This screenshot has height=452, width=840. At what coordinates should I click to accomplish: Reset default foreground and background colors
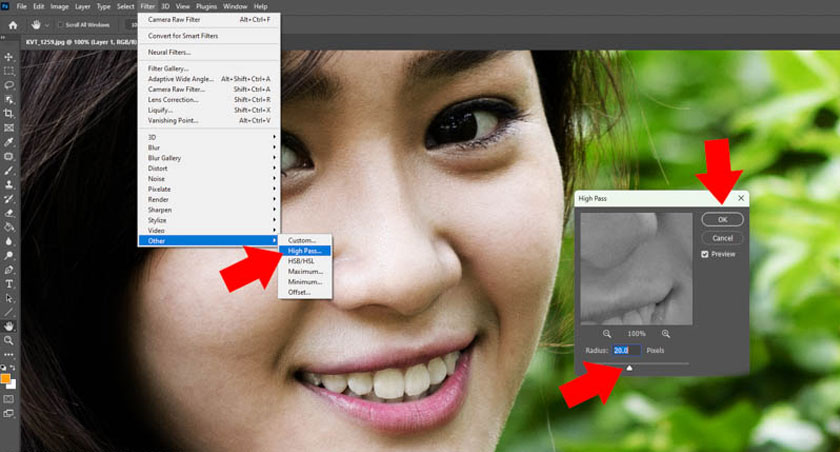pyautogui.click(x=4, y=368)
